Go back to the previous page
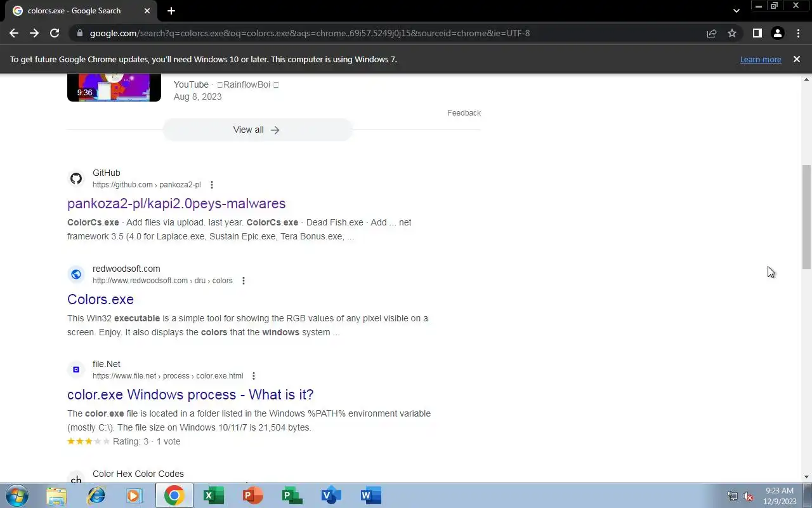Image resolution: width=812 pixels, height=508 pixels. (14, 33)
